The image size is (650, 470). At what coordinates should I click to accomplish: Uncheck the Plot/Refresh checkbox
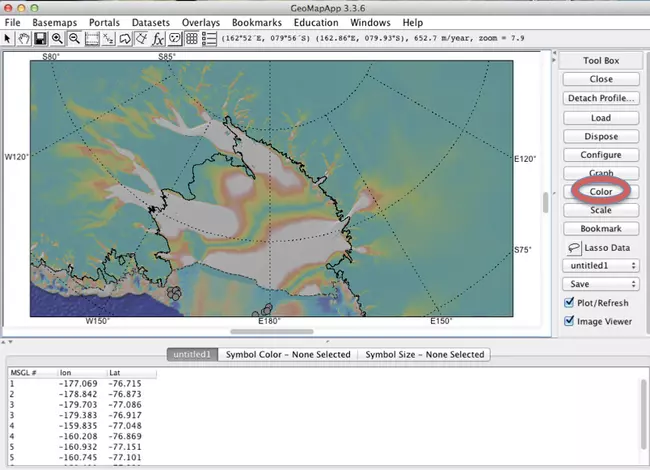click(x=569, y=303)
